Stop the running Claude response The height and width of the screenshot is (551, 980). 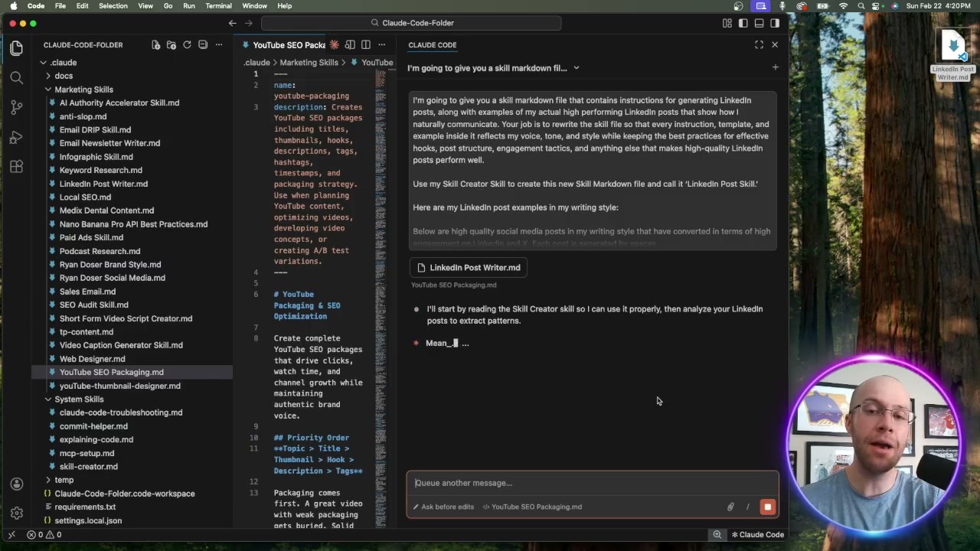pos(767,507)
